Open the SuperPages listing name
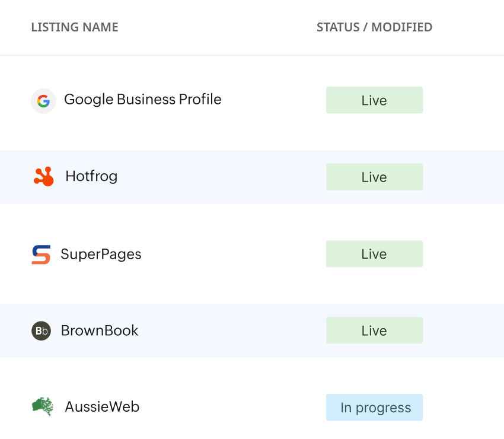Image resolution: width=504 pixels, height=439 pixels. point(101,255)
